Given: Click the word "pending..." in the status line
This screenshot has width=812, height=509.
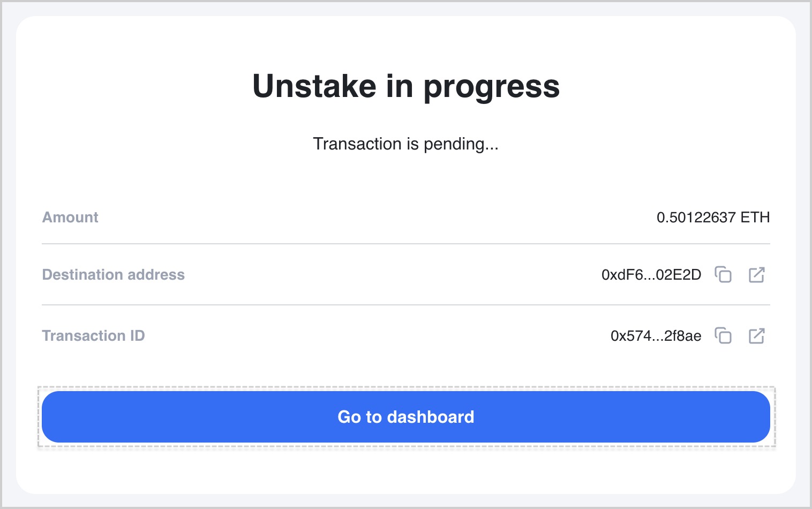Looking at the screenshot, I should (461, 145).
